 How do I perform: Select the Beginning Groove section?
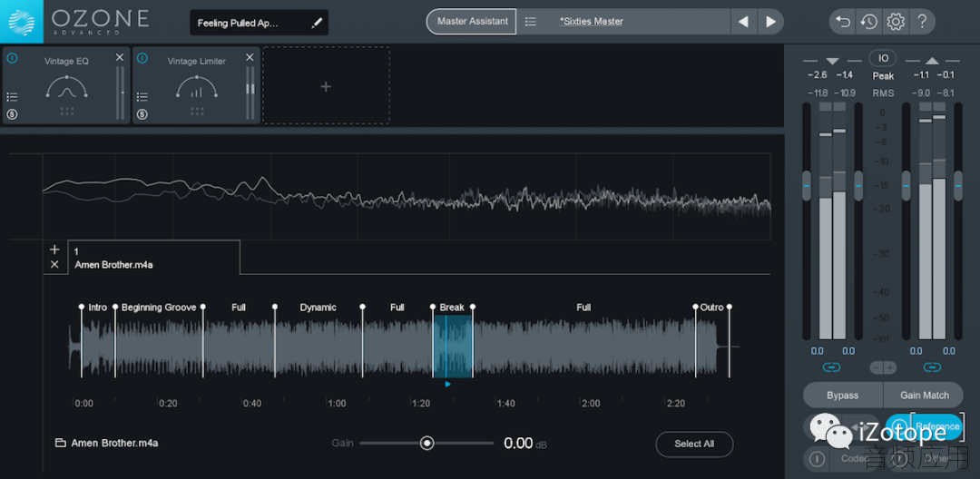click(x=159, y=308)
